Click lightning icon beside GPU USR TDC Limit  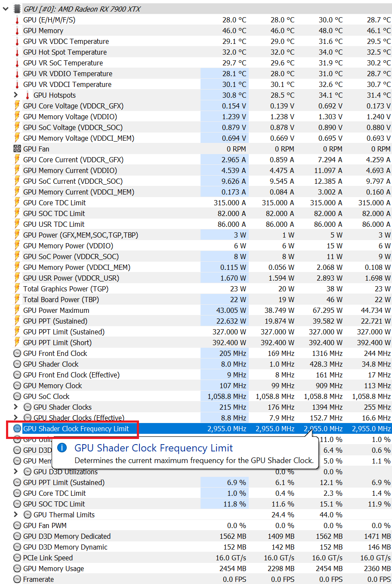(x=17, y=224)
